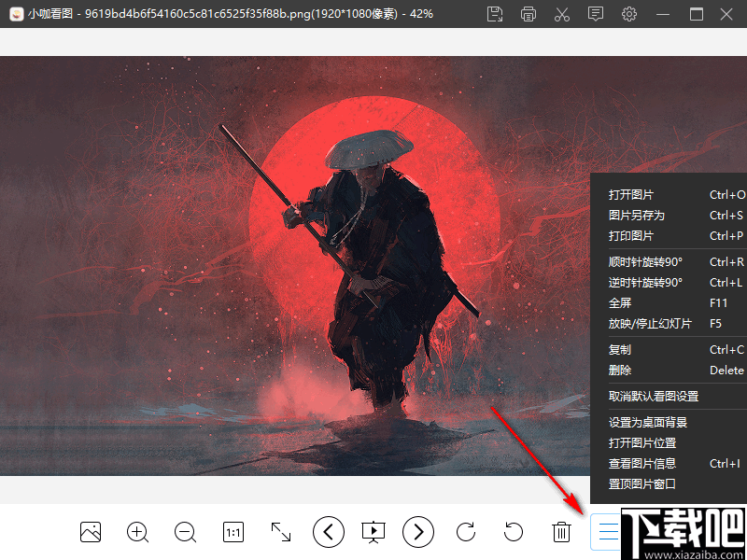Click the fullscreen expand arrows icon
The width and height of the screenshot is (747, 560).
281,531
